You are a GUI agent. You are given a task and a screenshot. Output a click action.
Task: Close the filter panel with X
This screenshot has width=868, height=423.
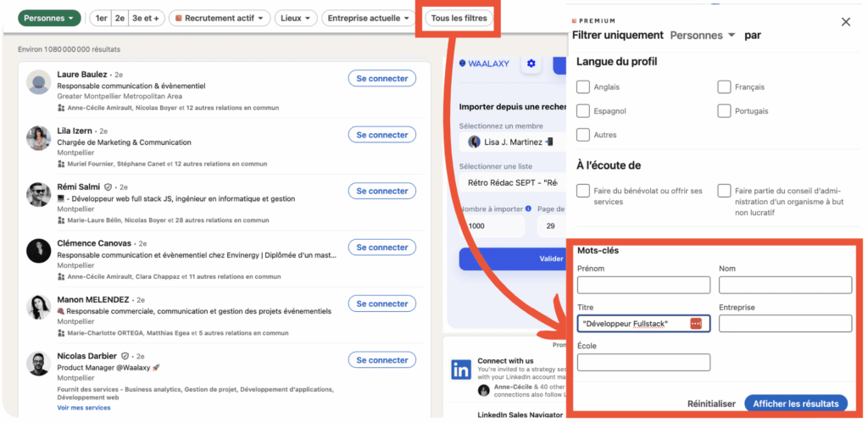[845, 22]
